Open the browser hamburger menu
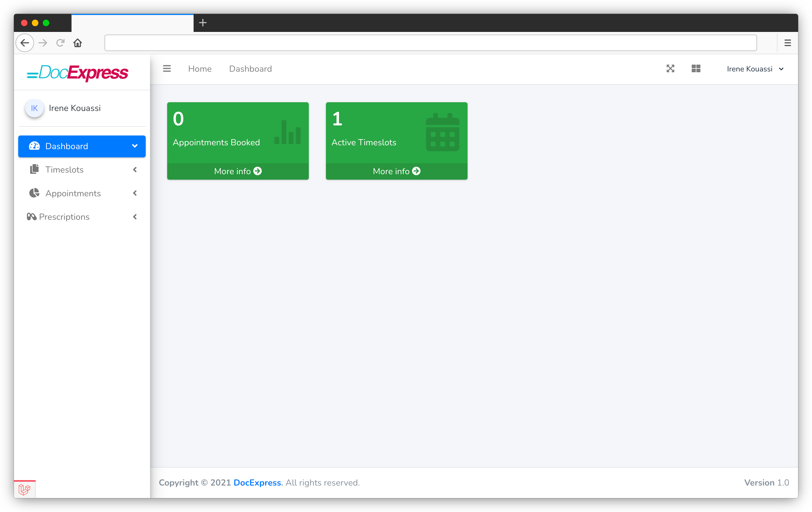This screenshot has width=812, height=512. (787, 43)
